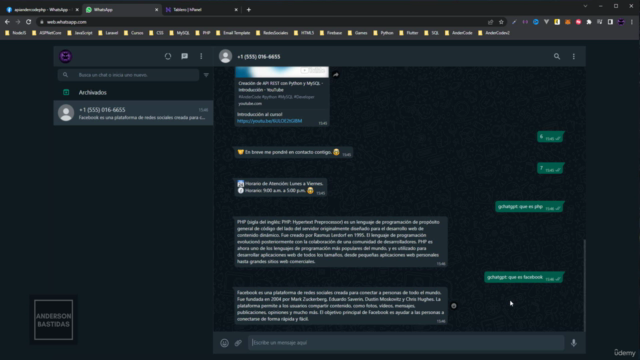Open the Python bookmark folder
Viewport: 640px width, 360px height.
point(383,33)
